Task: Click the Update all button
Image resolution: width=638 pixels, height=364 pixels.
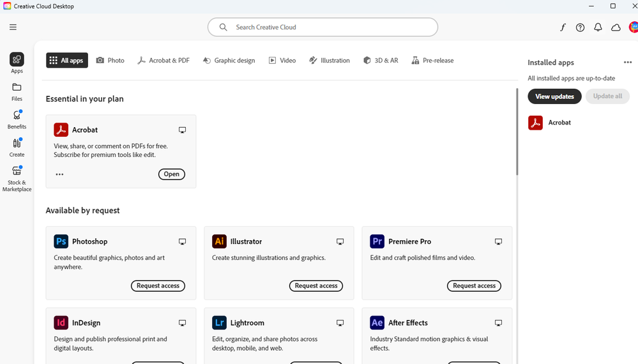Action: point(607,96)
